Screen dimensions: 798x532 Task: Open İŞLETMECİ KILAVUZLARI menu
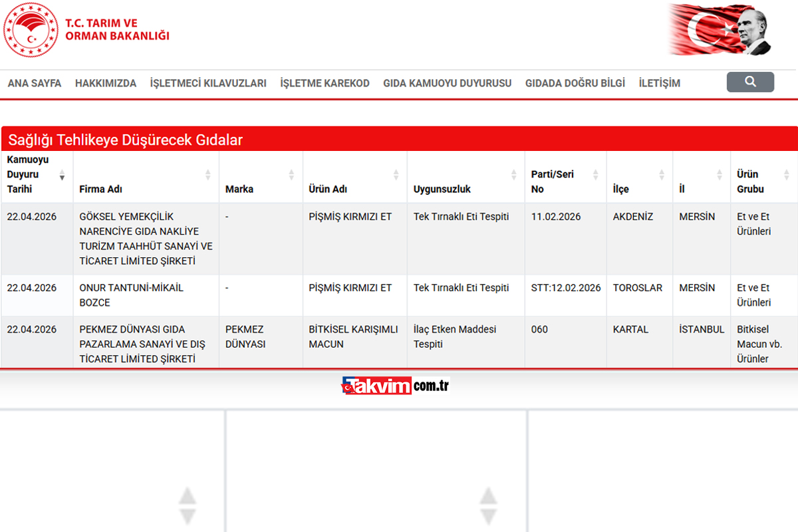pyautogui.click(x=208, y=83)
